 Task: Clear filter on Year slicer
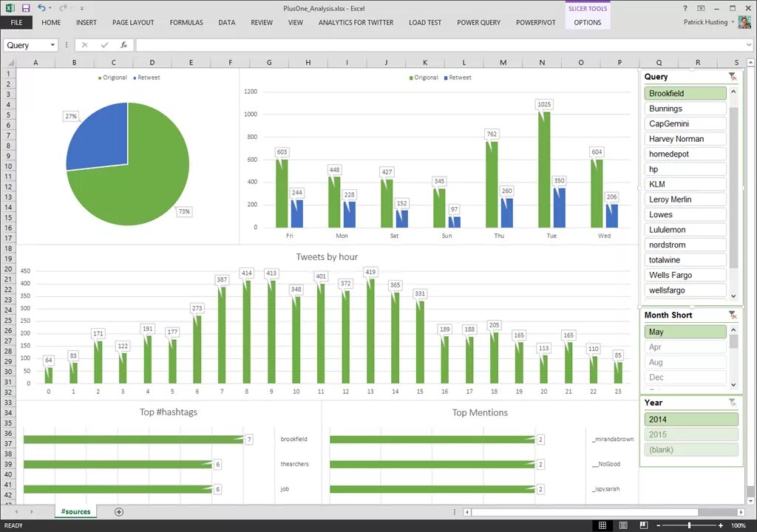point(733,403)
